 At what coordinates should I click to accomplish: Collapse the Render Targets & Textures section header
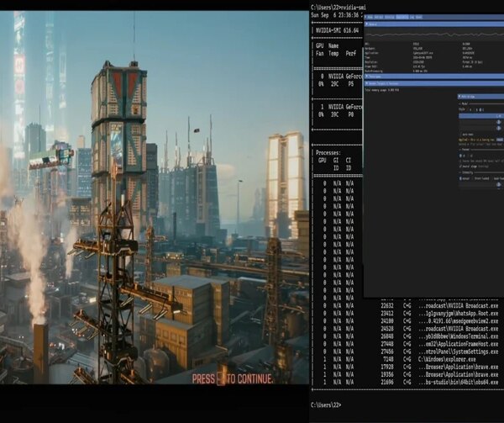[434, 83]
